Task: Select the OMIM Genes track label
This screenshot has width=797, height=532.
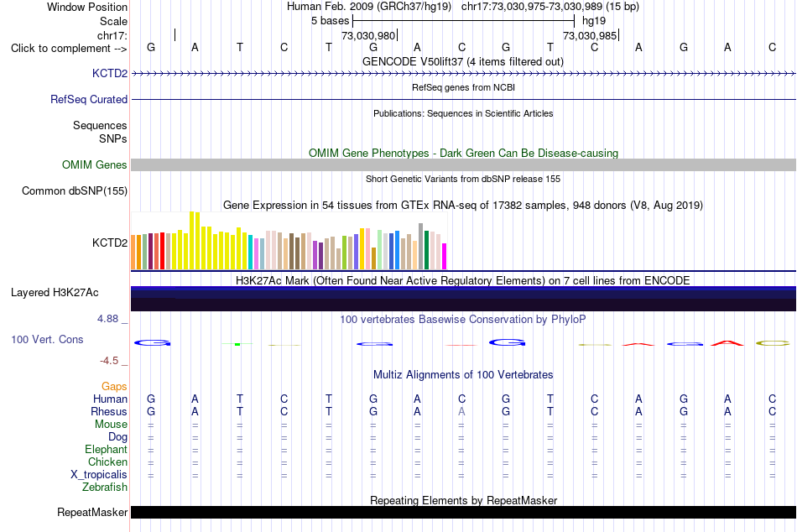Action: [x=95, y=164]
